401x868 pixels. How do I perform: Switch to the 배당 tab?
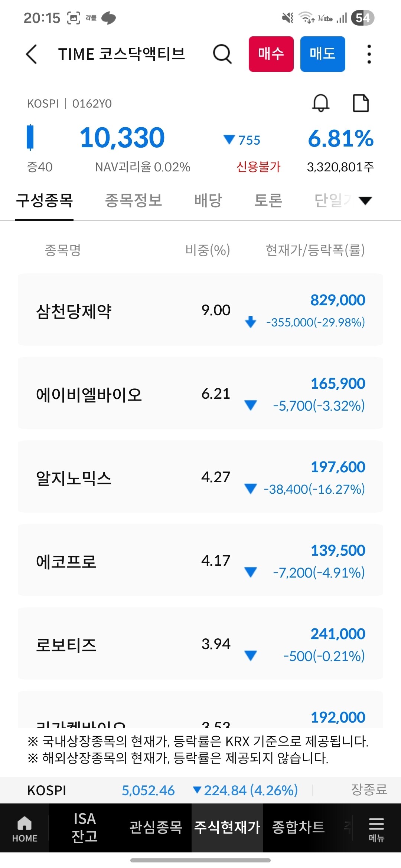(208, 201)
